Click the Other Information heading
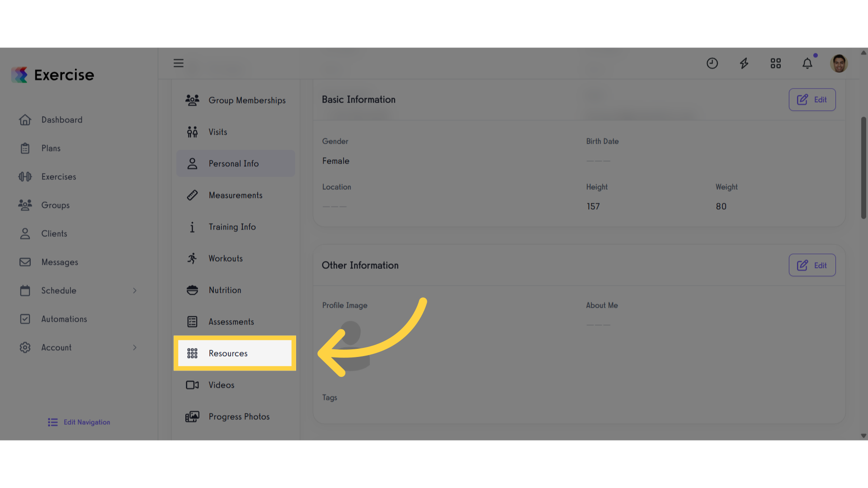Viewport: 868px width, 488px height. [360, 265]
